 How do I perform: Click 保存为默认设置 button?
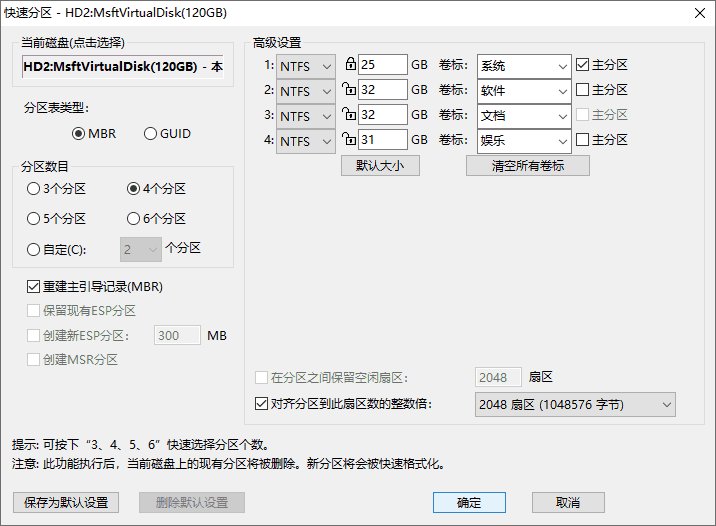tap(66, 503)
